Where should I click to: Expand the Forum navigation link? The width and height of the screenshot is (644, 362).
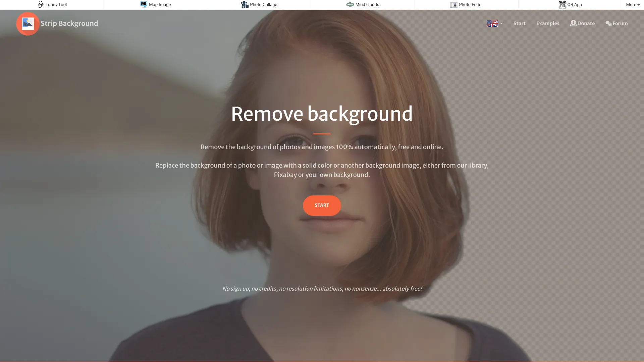point(616,24)
